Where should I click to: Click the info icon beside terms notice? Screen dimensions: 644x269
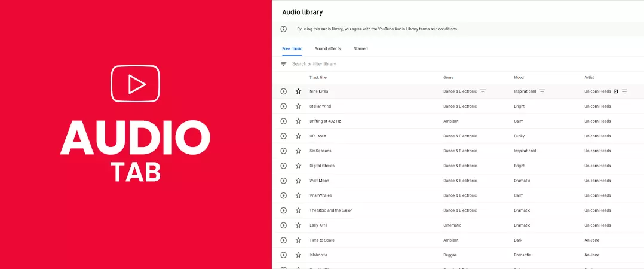tap(283, 29)
